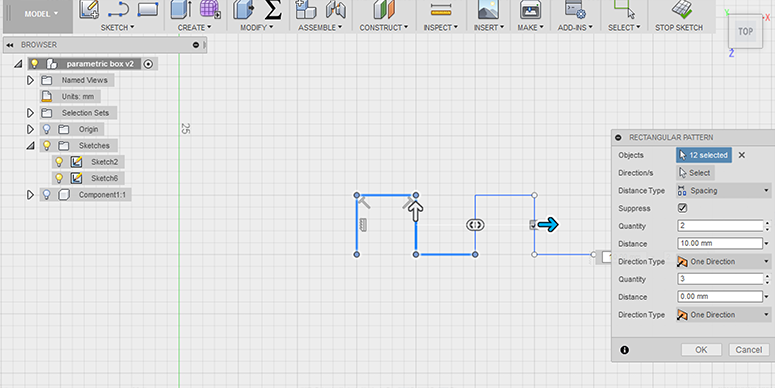The width and height of the screenshot is (775, 388).
Task: Click the horizontal spacing manipulator handle
Action: (475, 225)
